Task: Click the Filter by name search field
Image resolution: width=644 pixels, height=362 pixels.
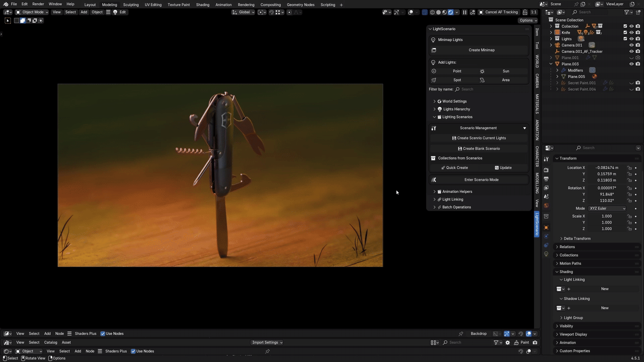Action: pyautogui.click(x=492, y=89)
